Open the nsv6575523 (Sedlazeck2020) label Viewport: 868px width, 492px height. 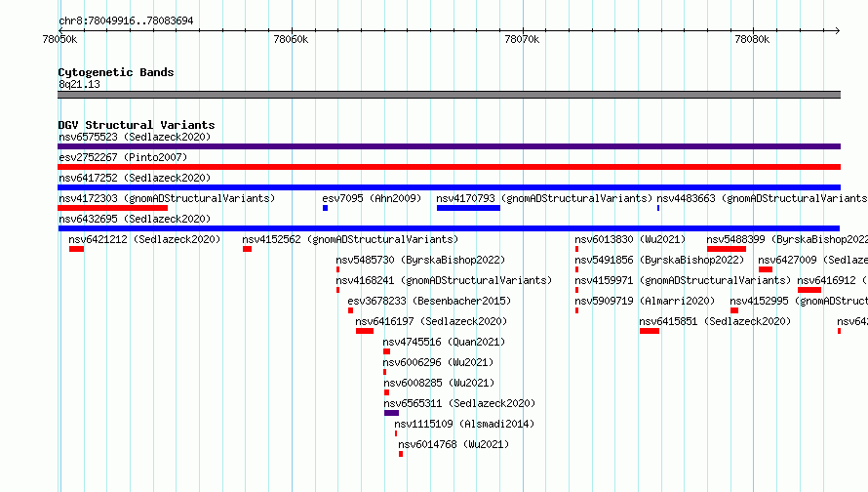[135, 137]
